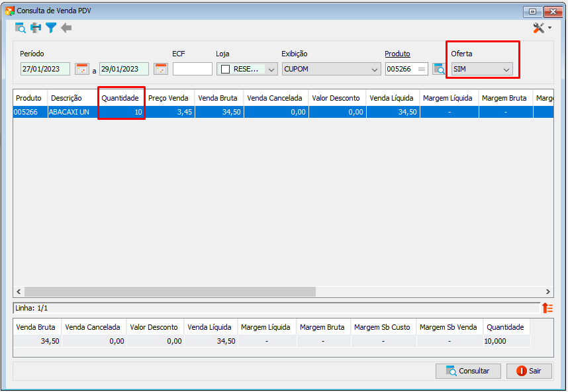Open the Exibição dropdown showing CUPOM
568x392 pixels.
[375, 69]
